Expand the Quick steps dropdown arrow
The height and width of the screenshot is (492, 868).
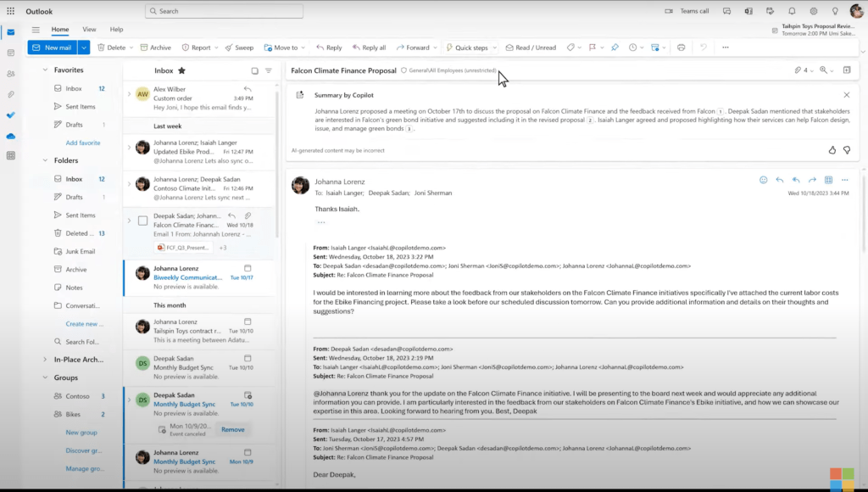pyautogui.click(x=494, y=48)
